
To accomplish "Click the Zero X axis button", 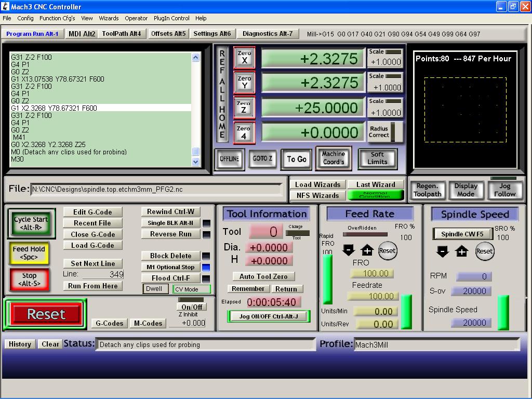I will pyautogui.click(x=244, y=57).
